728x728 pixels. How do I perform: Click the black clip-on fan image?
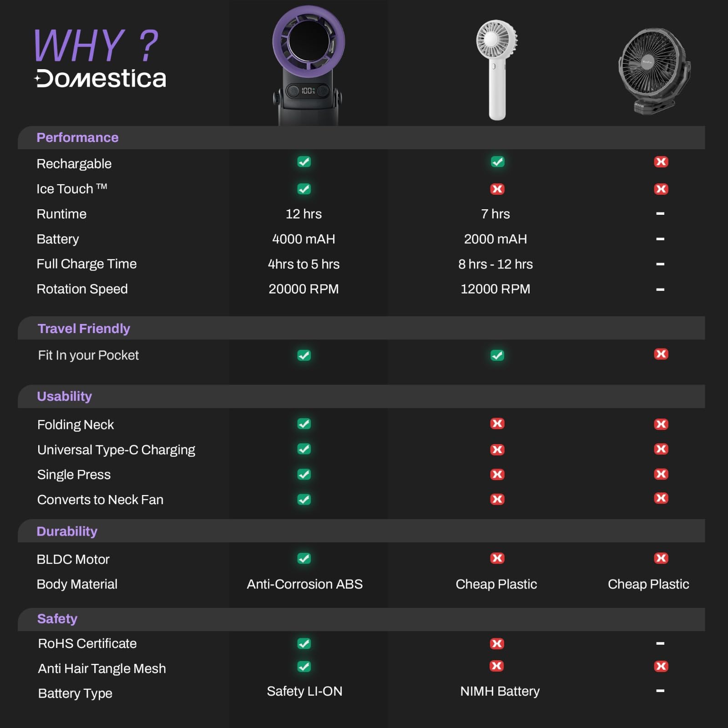tap(653, 71)
